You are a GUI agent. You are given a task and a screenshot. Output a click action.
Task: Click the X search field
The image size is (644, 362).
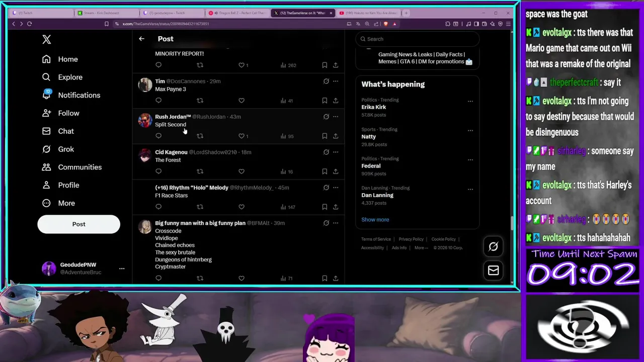(417, 39)
